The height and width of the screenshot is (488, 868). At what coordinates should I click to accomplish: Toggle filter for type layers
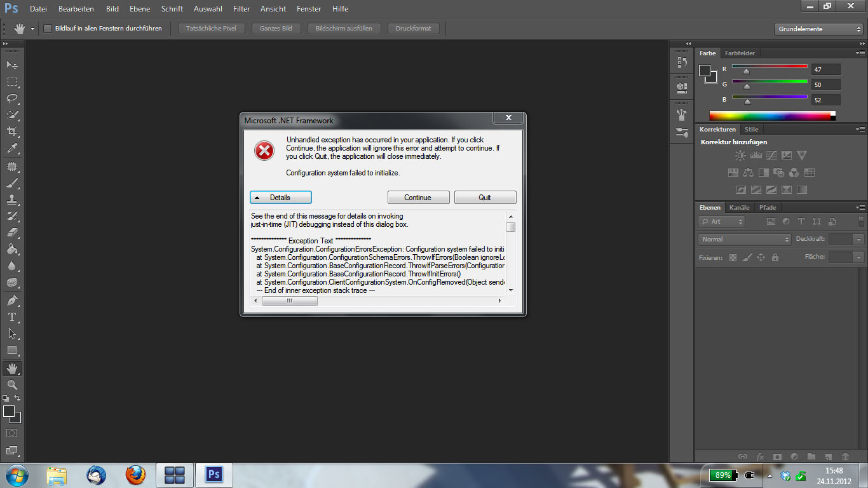(x=801, y=221)
